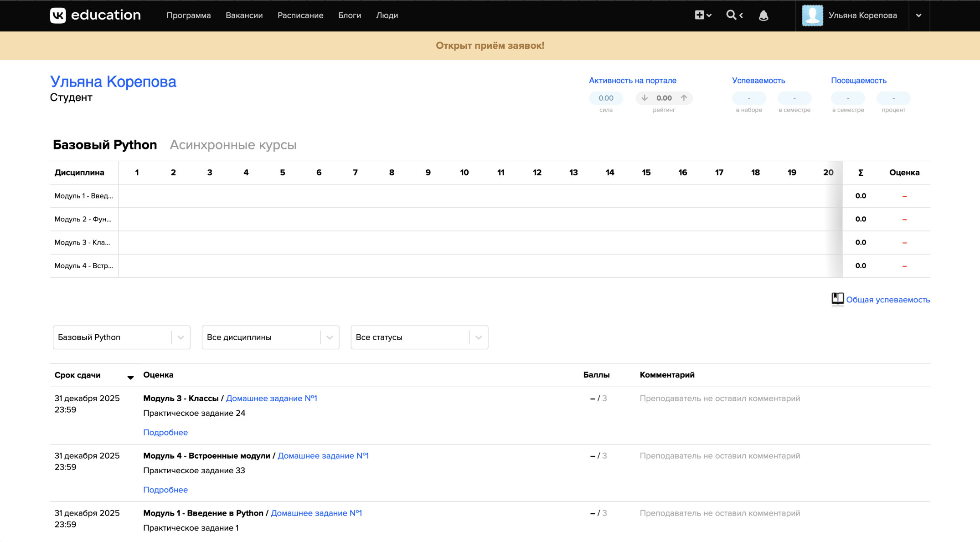Click the book icon by Общая успеваемость
The width and height of the screenshot is (980, 542).
pyautogui.click(x=837, y=299)
